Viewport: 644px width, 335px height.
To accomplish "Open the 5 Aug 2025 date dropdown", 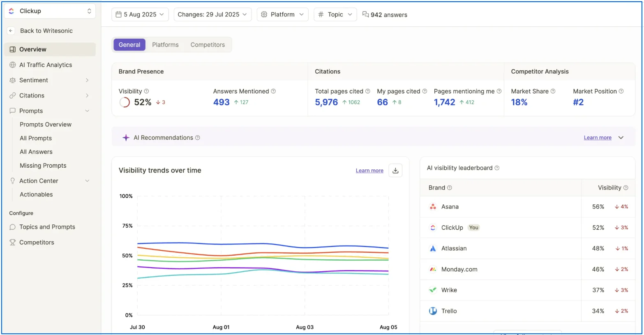I will pos(140,14).
